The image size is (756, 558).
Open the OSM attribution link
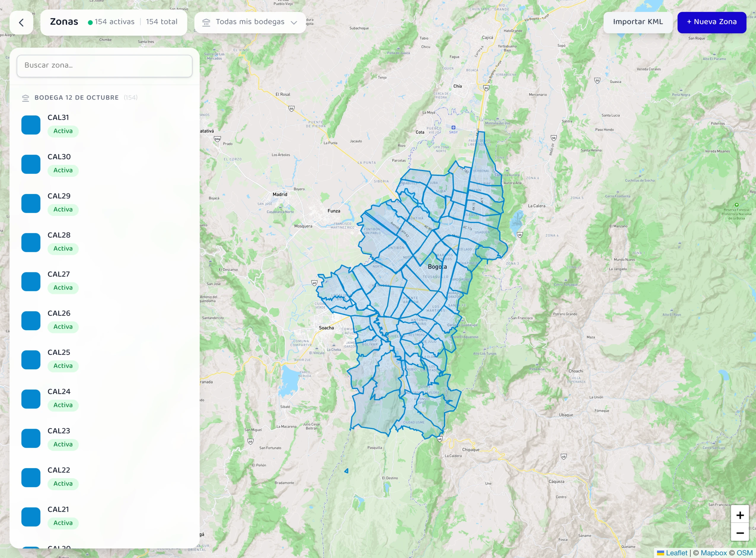[744, 553]
